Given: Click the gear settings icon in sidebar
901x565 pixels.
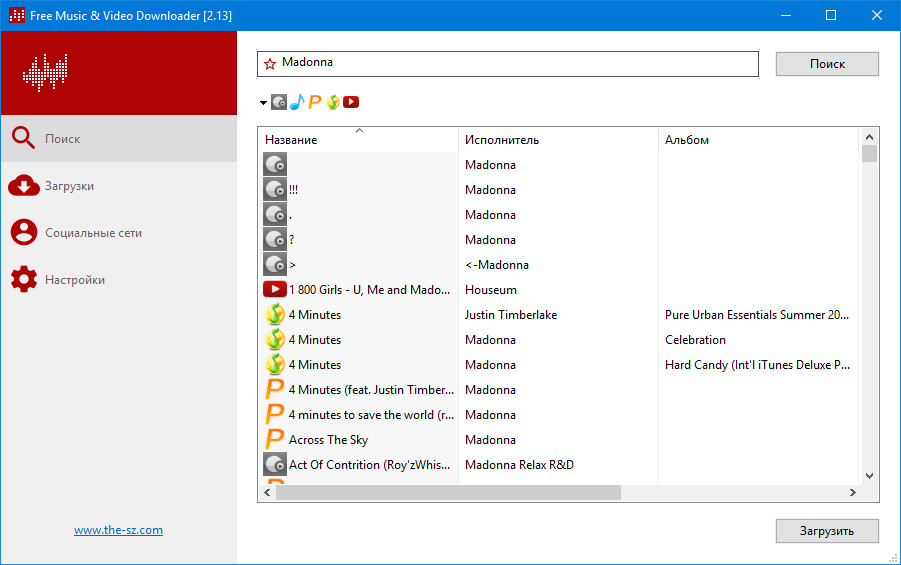Looking at the screenshot, I should 24,279.
